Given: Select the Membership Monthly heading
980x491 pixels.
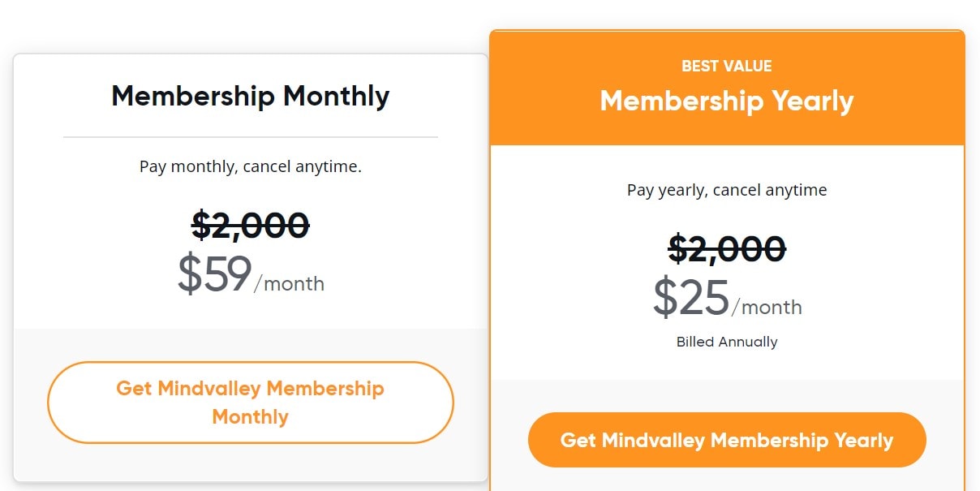Looking at the screenshot, I should click(250, 96).
